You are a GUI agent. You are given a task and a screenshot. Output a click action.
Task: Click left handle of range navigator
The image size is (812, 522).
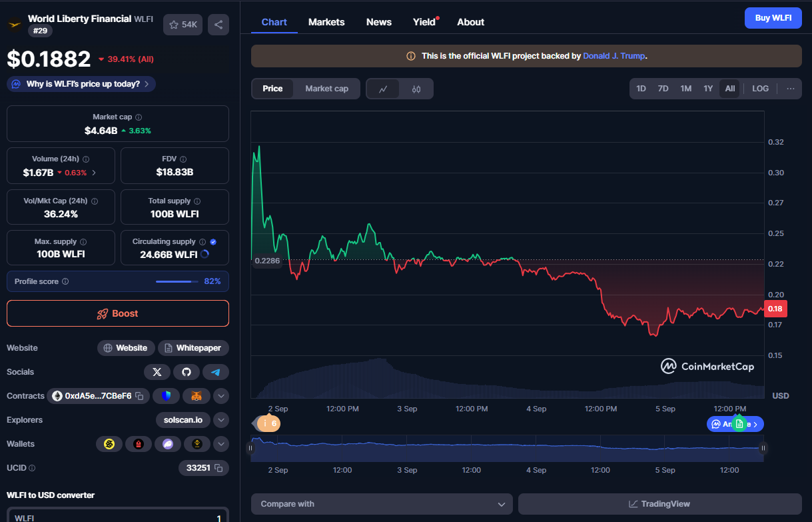pos(250,448)
